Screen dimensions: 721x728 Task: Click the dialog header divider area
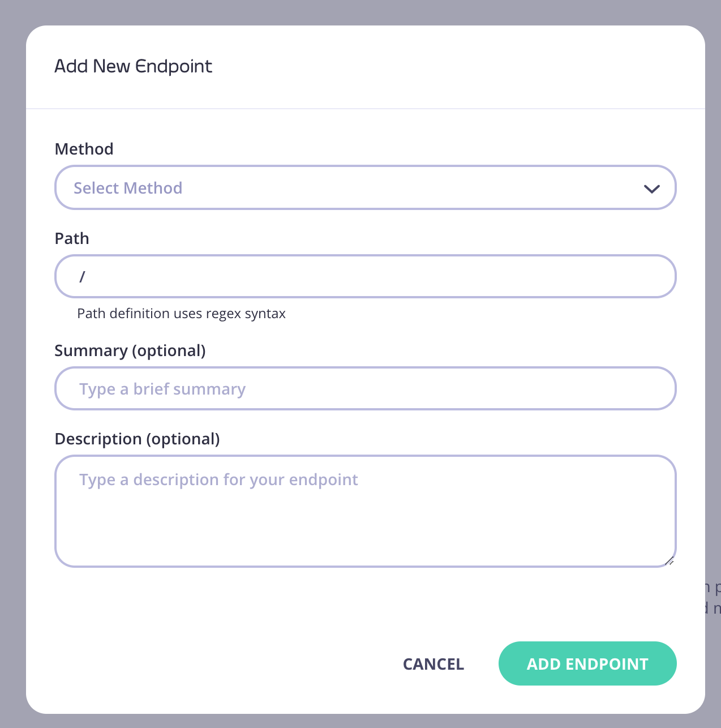(365, 108)
